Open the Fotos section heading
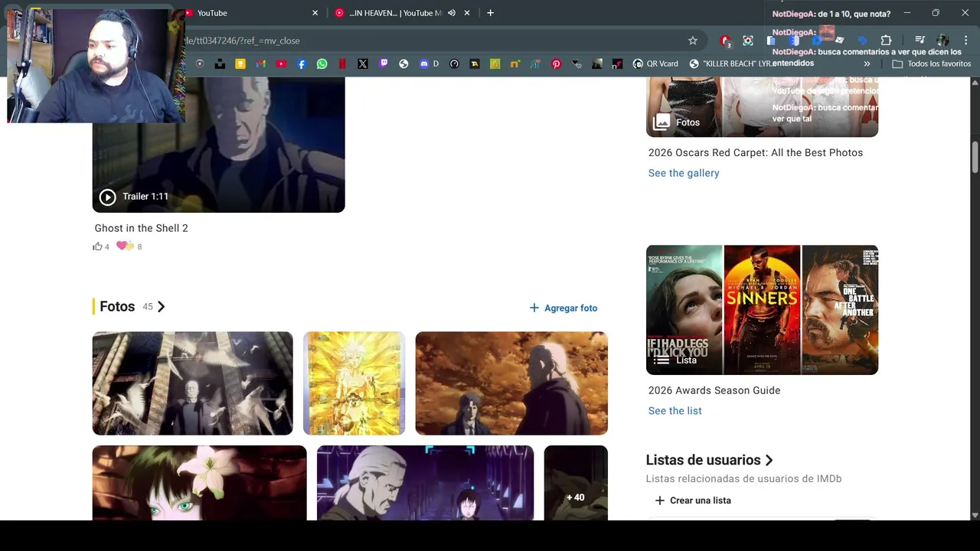980x551 pixels. [x=117, y=307]
